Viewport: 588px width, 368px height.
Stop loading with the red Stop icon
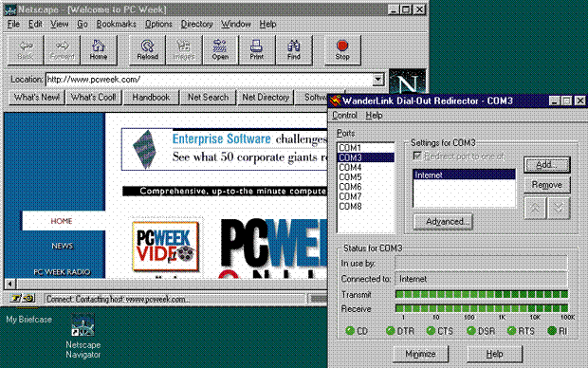[342, 50]
